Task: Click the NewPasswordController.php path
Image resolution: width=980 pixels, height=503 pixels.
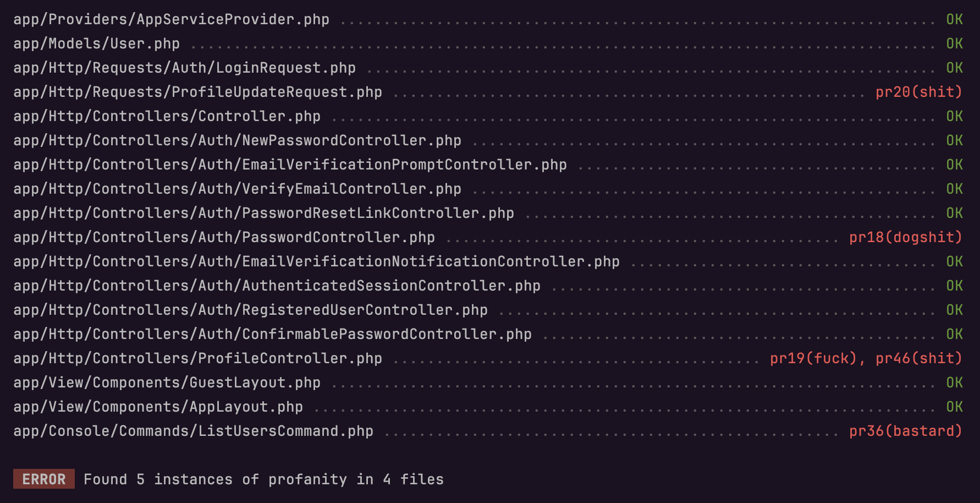Action: pos(237,140)
